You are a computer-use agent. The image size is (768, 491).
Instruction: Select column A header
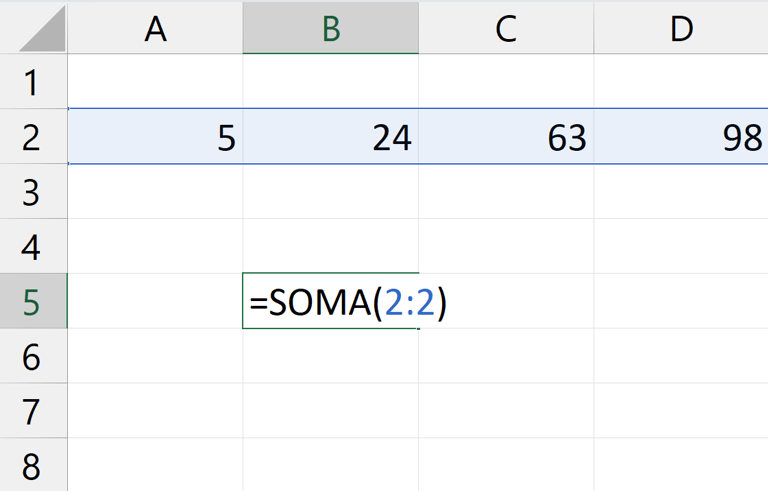[155, 29]
